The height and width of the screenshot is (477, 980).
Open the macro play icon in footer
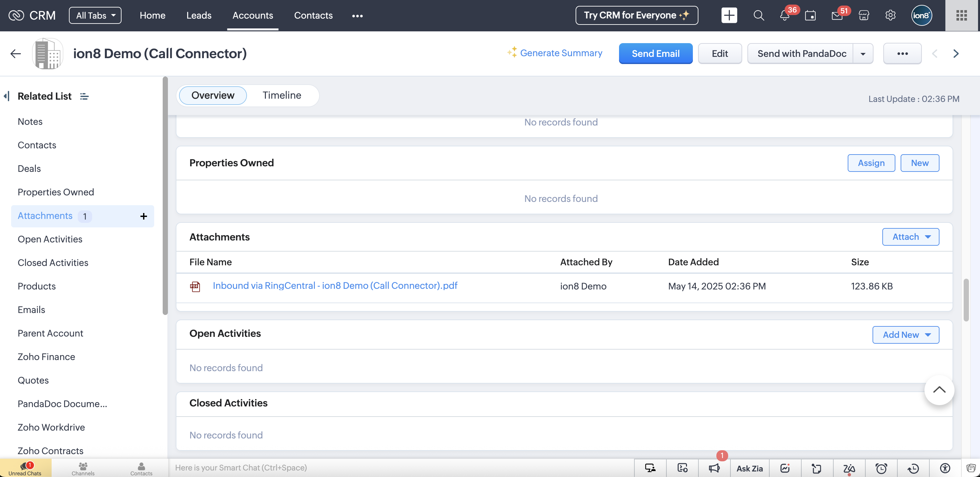(x=682, y=468)
